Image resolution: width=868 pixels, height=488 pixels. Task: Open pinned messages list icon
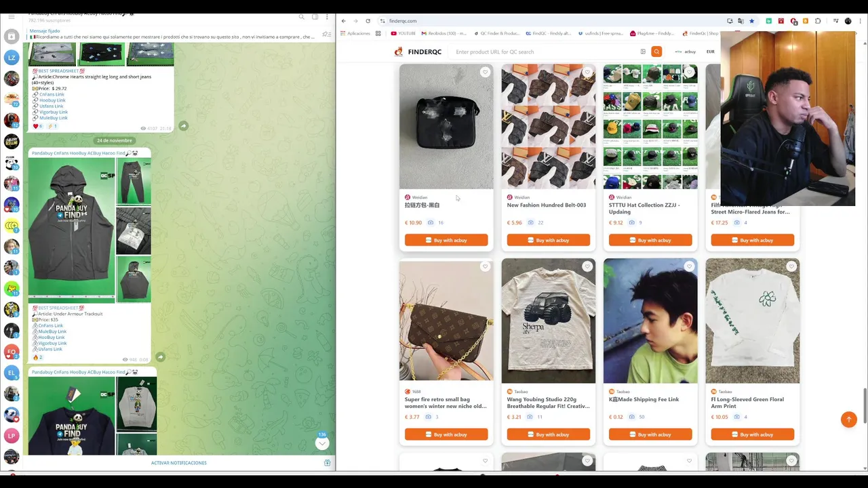pyautogui.click(x=327, y=34)
